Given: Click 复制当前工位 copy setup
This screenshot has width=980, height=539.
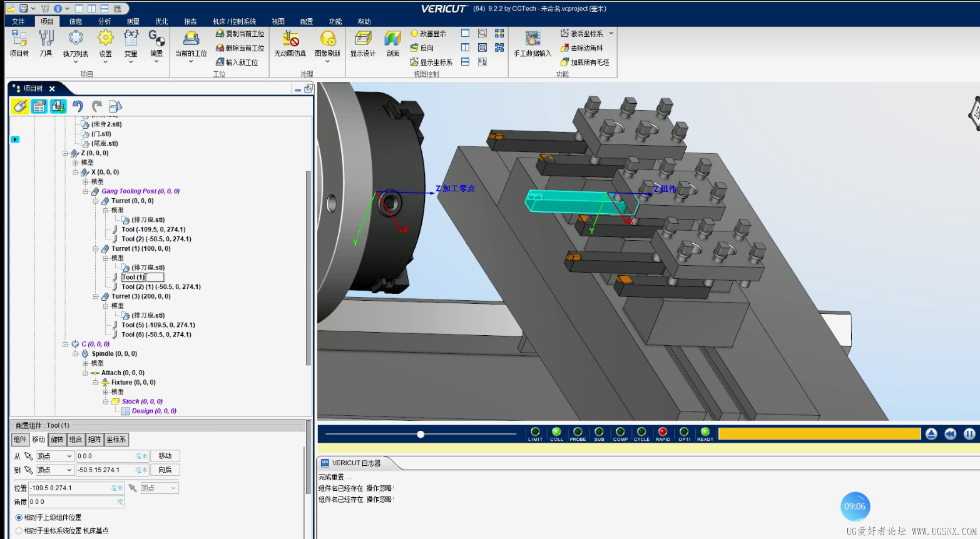Looking at the screenshot, I should click(x=240, y=34).
